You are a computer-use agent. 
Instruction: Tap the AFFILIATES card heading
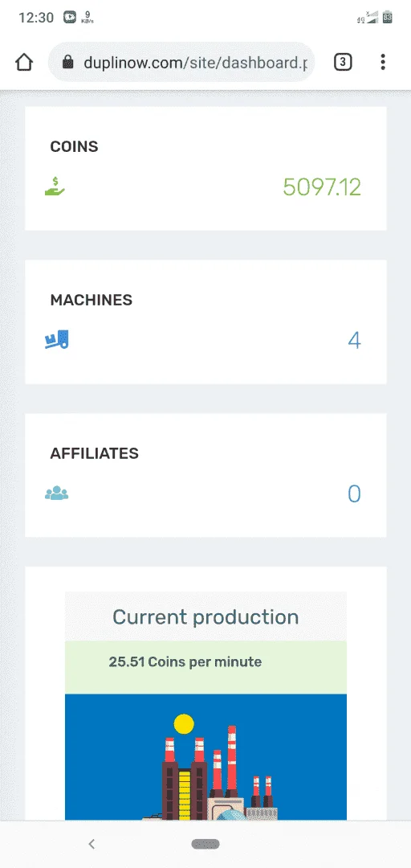pyautogui.click(x=95, y=453)
